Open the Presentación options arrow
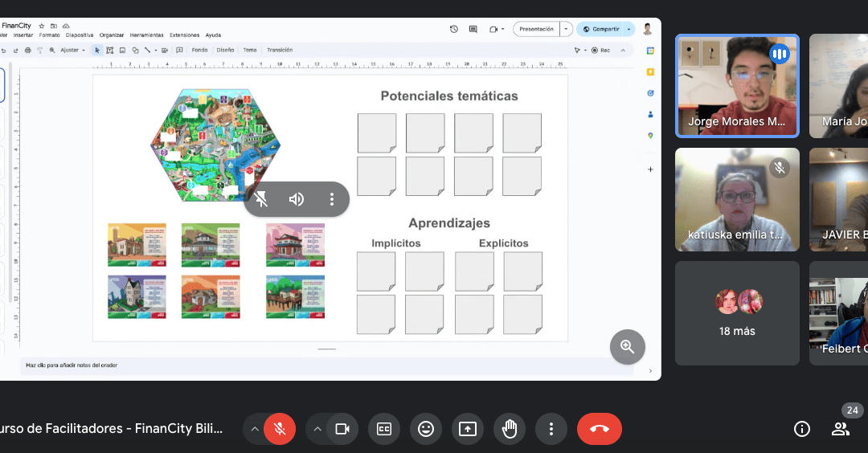This screenshot has width=868, height=453. click(566, 29)
